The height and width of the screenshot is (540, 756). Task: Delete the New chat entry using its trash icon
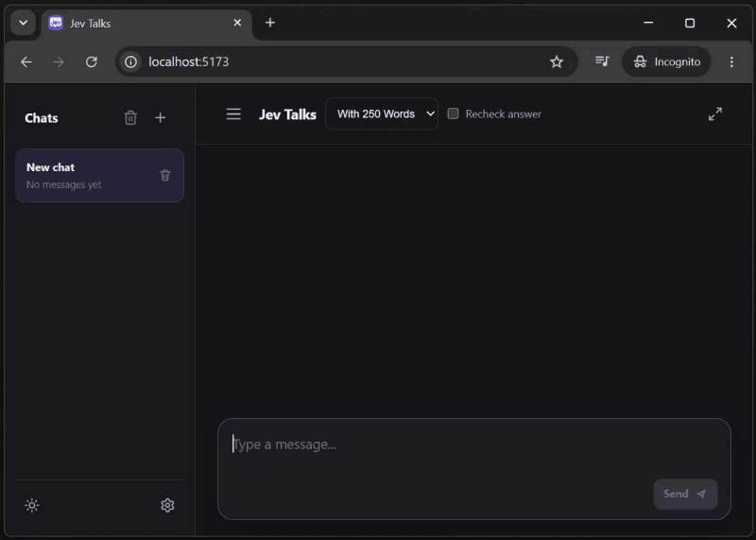click(164, 175)
